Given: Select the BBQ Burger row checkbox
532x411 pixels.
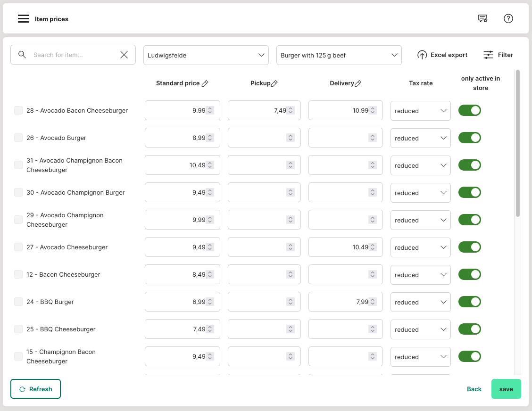Looking at the screenshot, I should (x=18, y=302).
